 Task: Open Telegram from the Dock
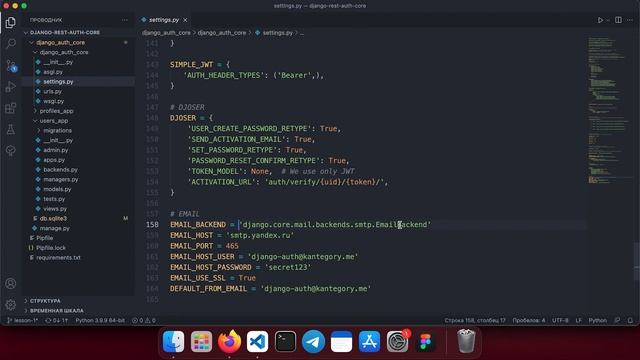click(313, 342)
